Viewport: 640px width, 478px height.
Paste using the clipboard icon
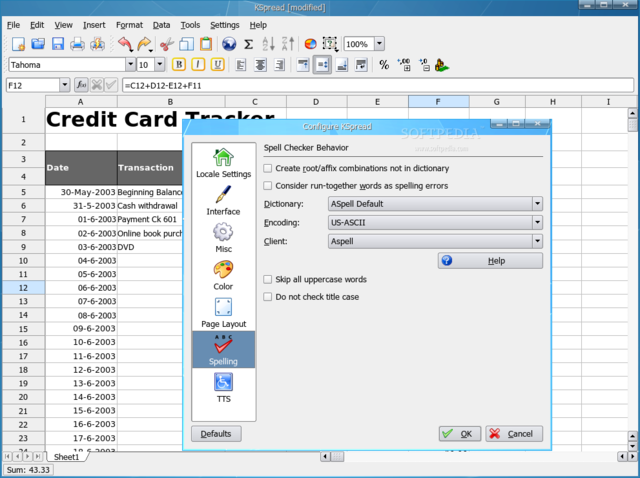[x=206, y=44]
